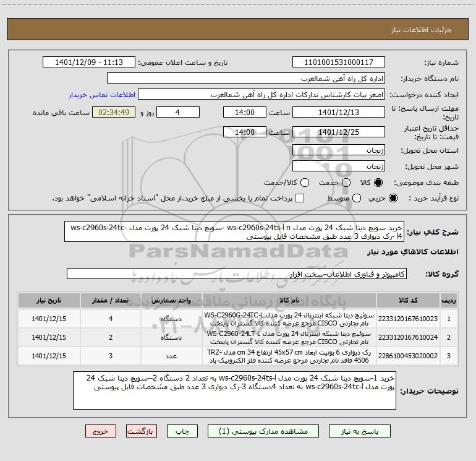
Task: Click the request creator field اصغر بیات
Action: tap(261, 95)
